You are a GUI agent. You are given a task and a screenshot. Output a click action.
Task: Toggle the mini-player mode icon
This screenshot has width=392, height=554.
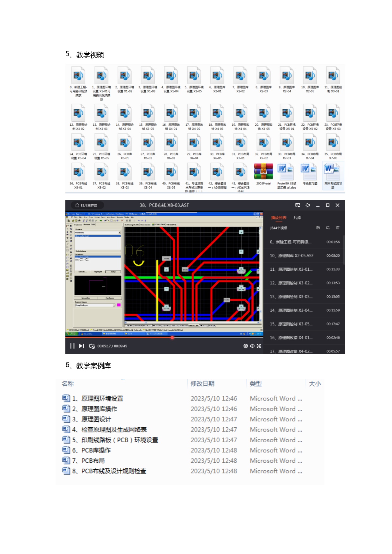pos(298,205)
